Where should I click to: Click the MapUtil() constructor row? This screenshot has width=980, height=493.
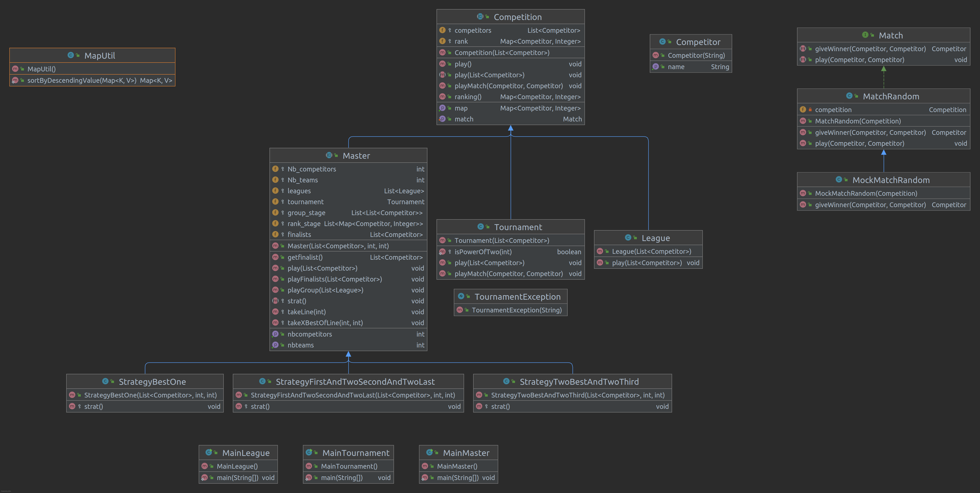coord(92,69)
